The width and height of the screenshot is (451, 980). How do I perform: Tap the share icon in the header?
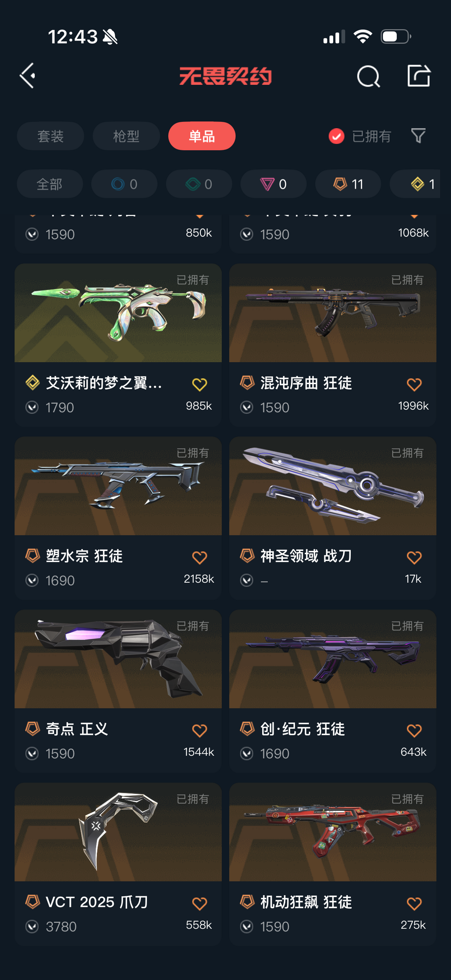(x=419, y=76)
